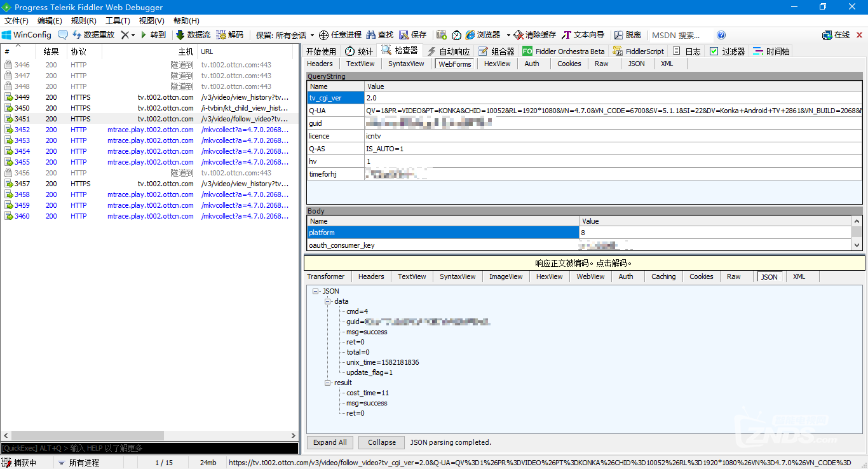Click the 响应正文被编码。点击解码 banner
Image resolution: width=868 pixels, height=469 pixels.
584,263
